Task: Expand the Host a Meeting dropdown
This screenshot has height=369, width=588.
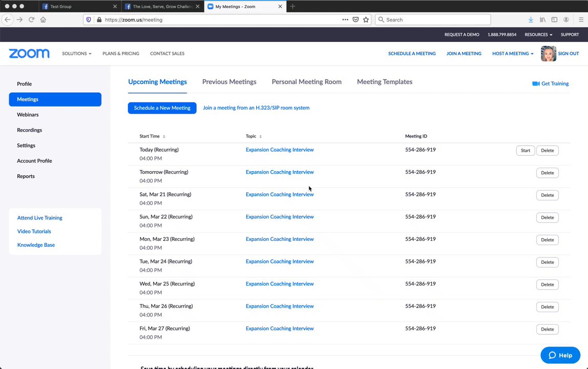Action: pos(513,54)
